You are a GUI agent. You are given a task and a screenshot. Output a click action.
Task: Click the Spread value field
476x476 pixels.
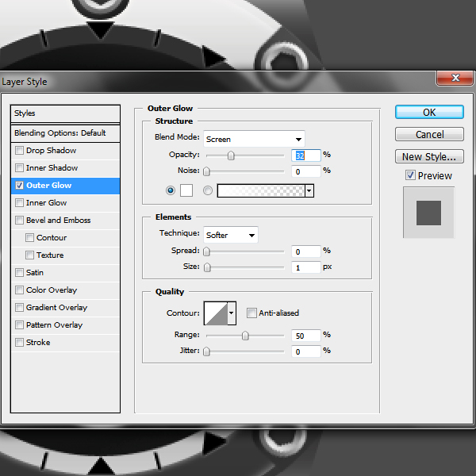pyautogui.click(x=306, y=251)
